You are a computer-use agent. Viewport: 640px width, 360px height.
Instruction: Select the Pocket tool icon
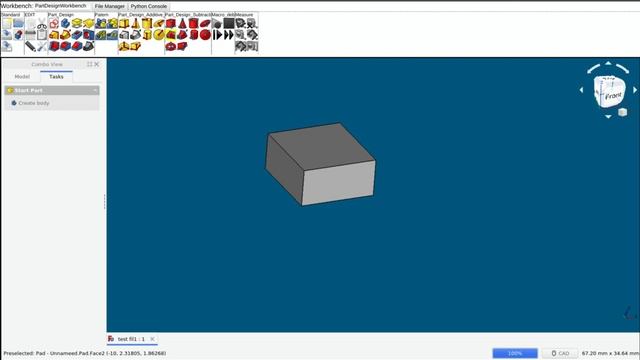point(77,35)
